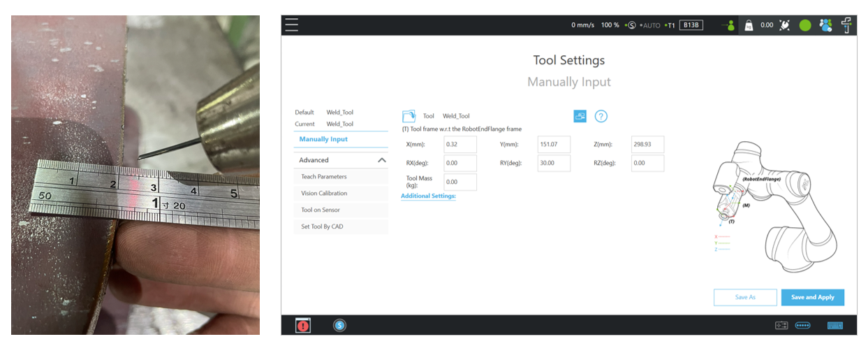The width and height of the screenshot is (868, 346).
Task: Click the RY(deg) input field
Action: click(554, 163)
